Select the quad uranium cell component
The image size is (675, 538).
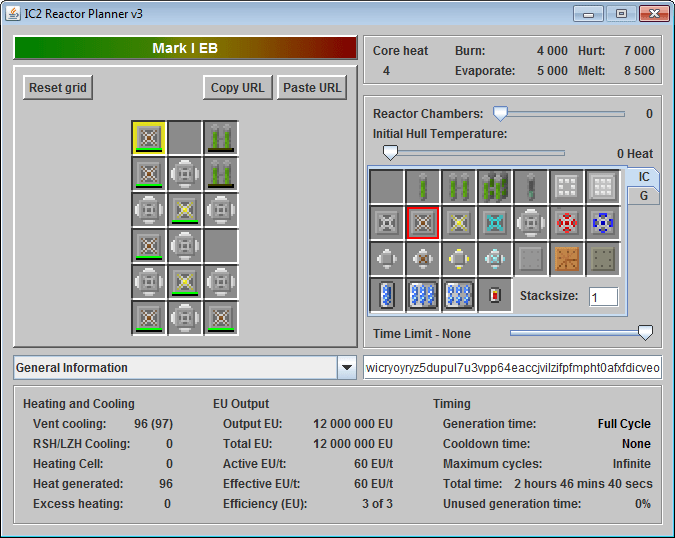pos(495,187)
